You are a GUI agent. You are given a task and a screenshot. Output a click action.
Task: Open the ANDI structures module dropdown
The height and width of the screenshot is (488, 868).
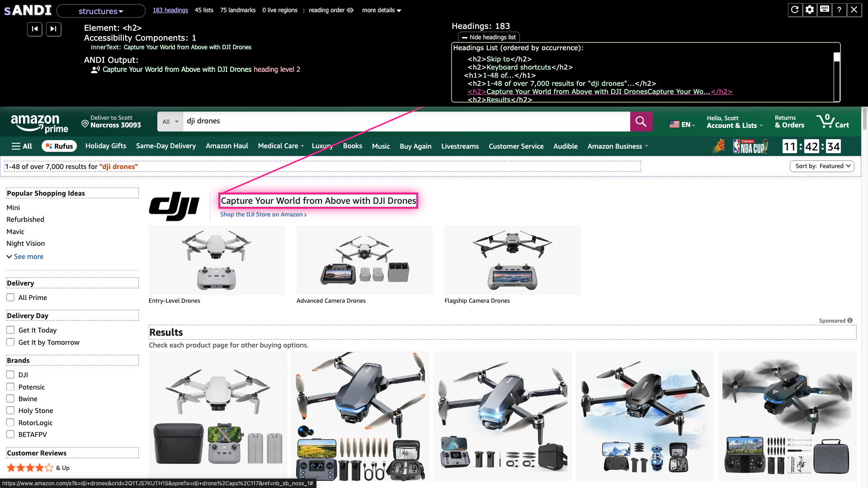pos(101,11)
